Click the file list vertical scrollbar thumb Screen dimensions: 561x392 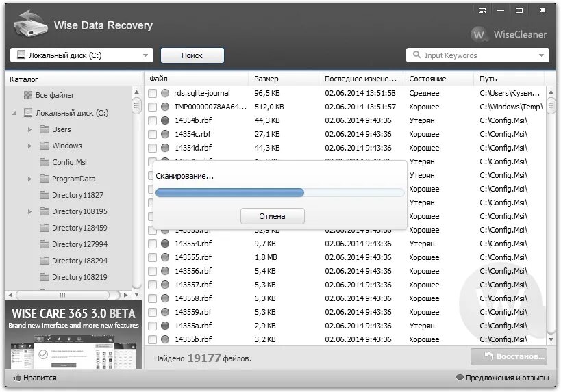pyautogui.click(x=551, y=105)
